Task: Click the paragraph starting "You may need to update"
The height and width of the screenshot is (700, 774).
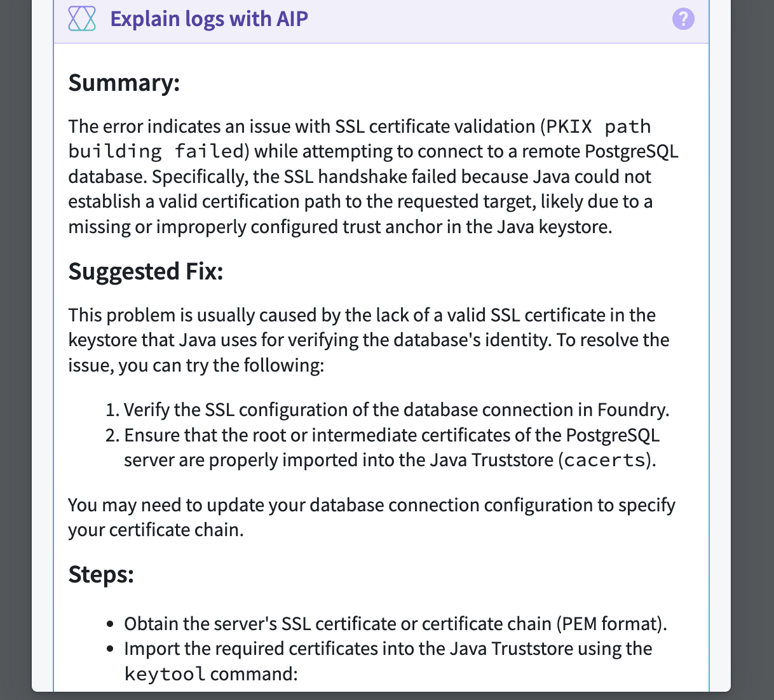Action: [371, 506]
